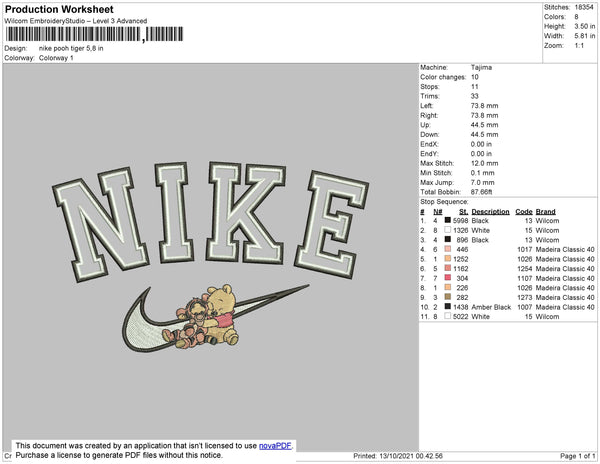This screenshot has width=600, height=464.
Task: Select stitch count 1326 in stop 2 row
Action: coord(460,230)
